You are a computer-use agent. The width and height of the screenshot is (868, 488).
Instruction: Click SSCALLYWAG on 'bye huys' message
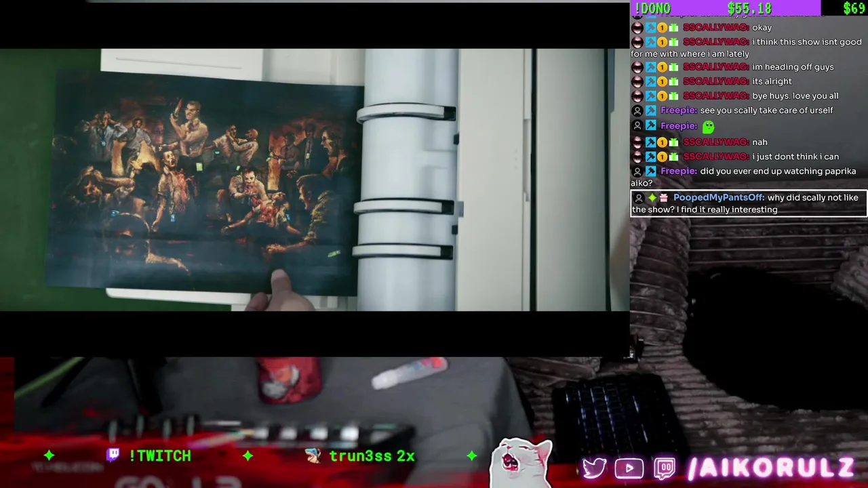coord(715,96)
